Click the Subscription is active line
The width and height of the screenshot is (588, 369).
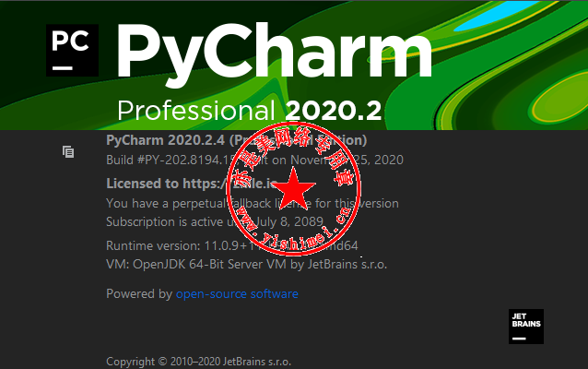pyautogui.click(x=215, y=221)
